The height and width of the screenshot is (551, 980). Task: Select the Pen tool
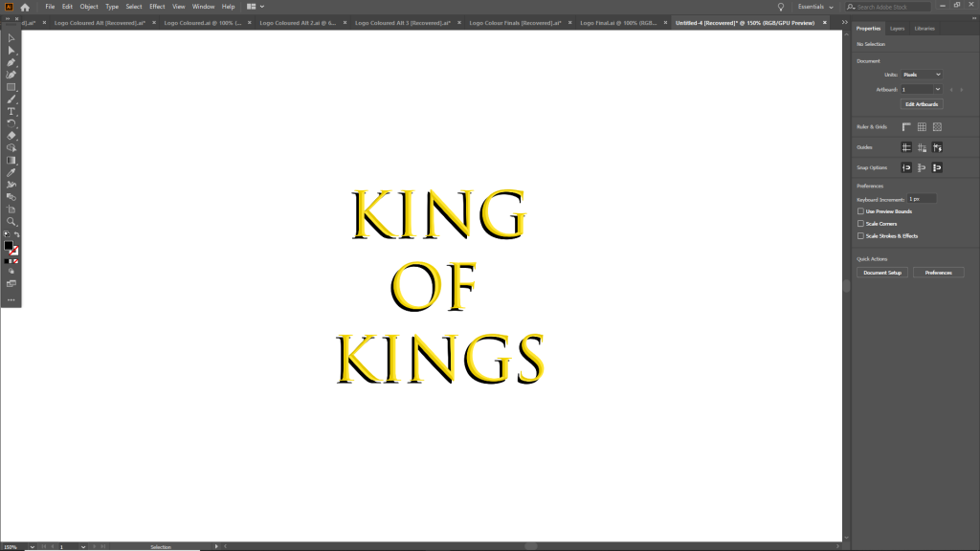pos(11,62)
